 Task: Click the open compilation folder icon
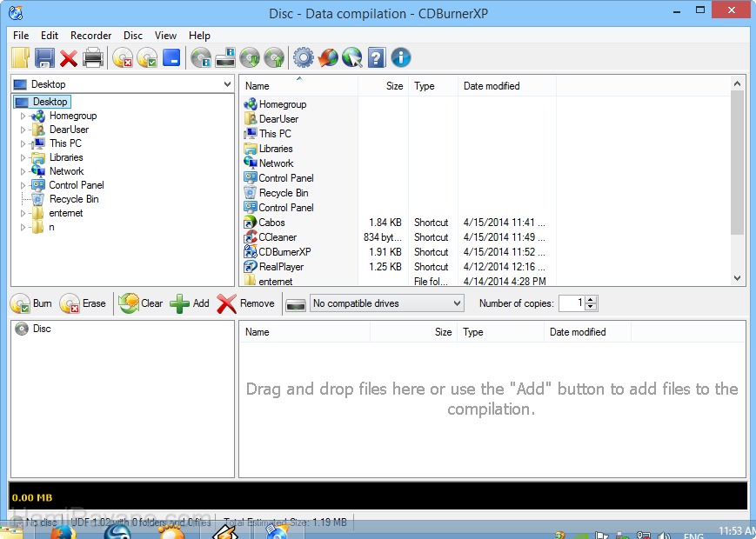(x=20, y=57)
